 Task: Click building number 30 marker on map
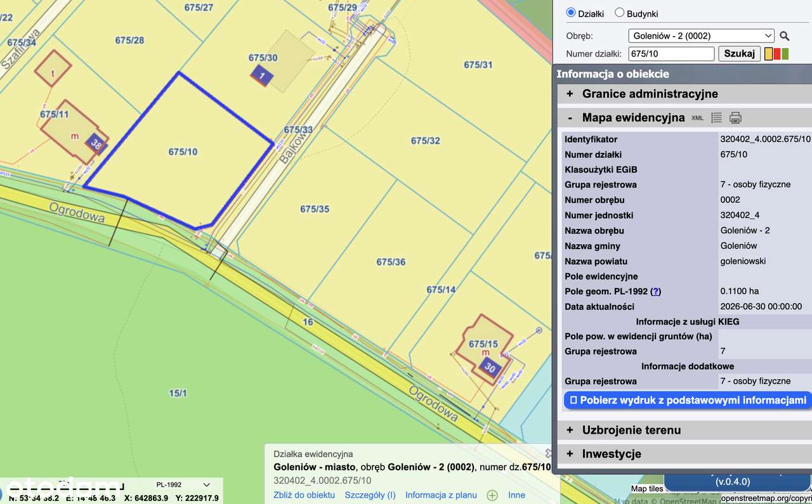(x=490, y=367)
